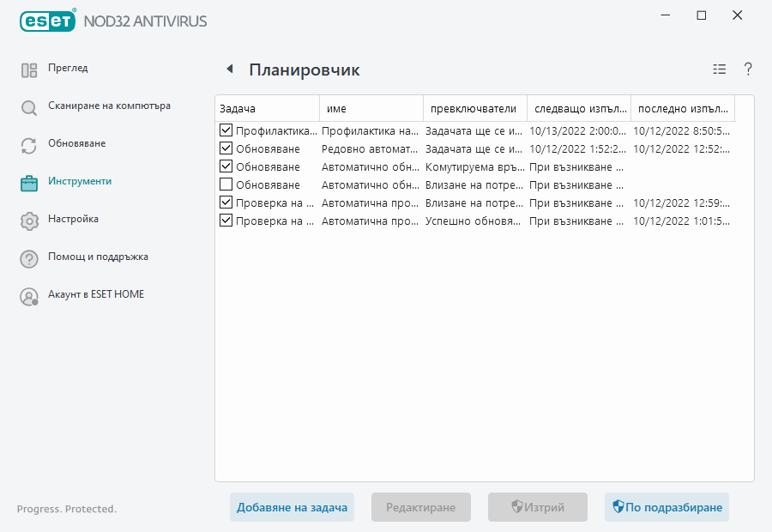The image size is (772, 532).
Task: Enable the unchecked Обновяване task checkbox
Action: (226, 184)
